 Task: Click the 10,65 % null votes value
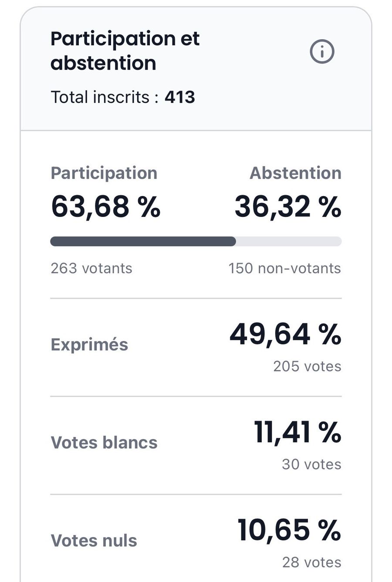pyautogui.click(x=289, y=530)
